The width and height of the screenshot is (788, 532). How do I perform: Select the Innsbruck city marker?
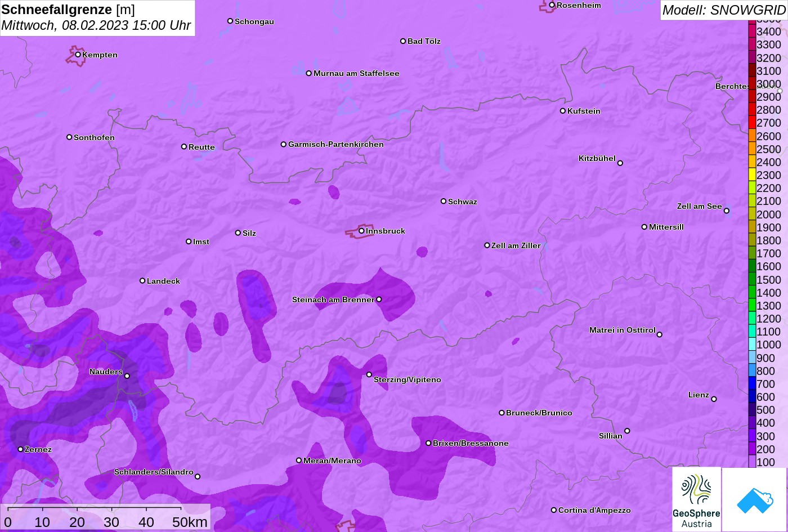[362, 231]
